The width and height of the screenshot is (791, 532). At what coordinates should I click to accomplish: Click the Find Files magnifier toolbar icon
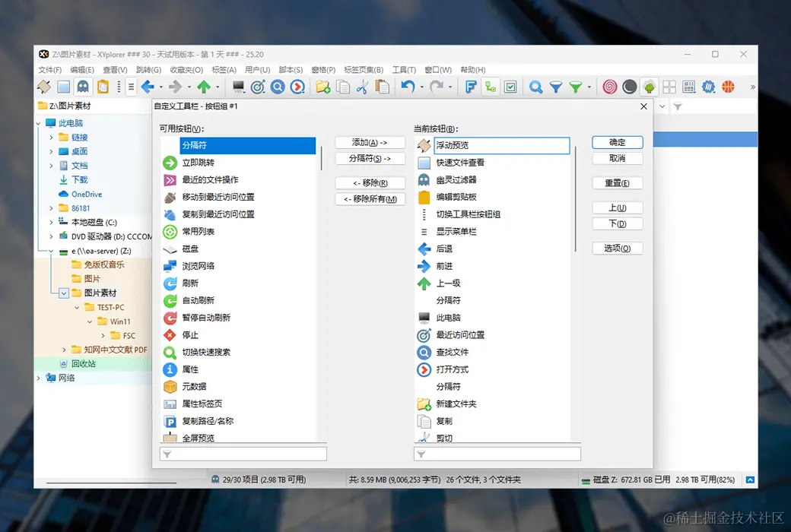278,87
